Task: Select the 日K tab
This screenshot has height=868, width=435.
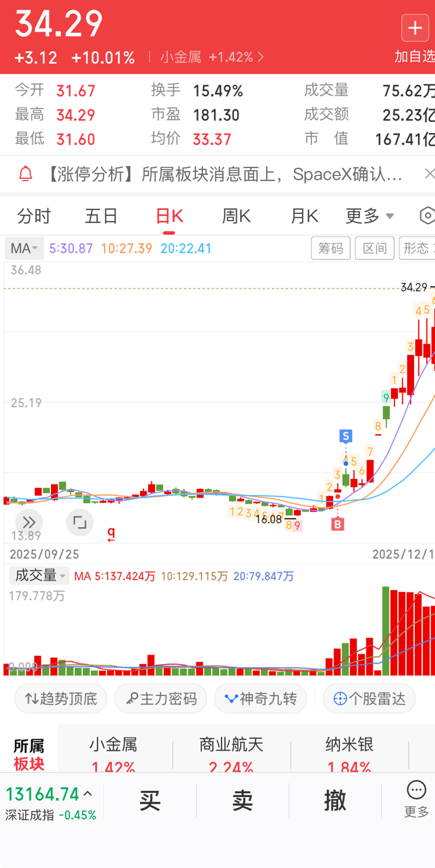Action: (169, 216)
